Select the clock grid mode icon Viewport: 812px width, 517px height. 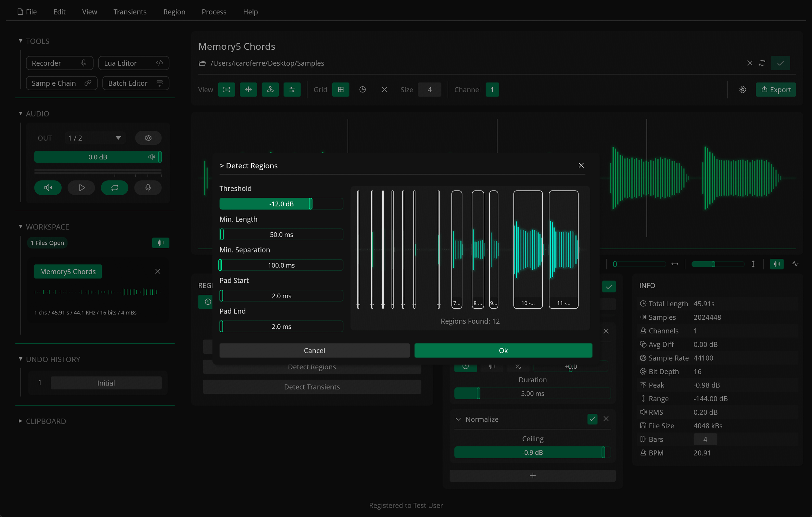pyautogui.click(x=362, y=89)
